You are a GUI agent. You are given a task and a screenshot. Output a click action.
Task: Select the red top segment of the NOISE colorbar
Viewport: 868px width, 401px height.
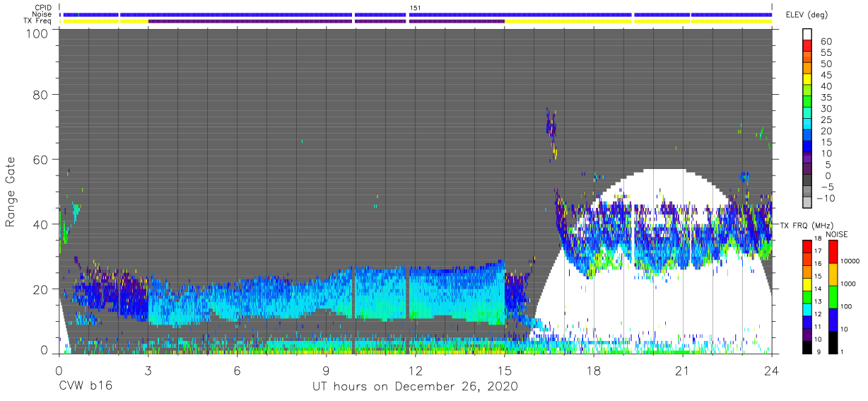click(833, 252)
